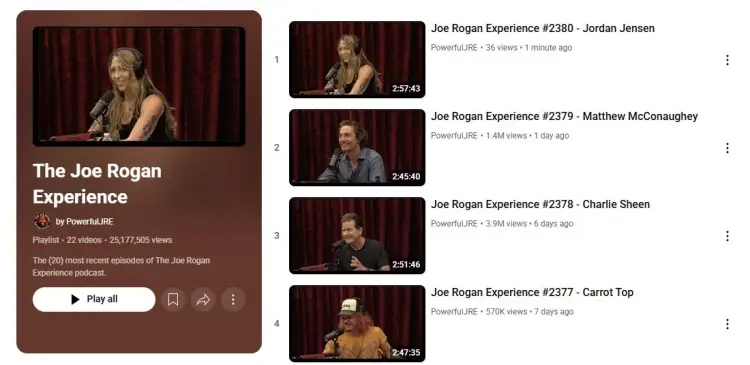Share the playlist using the arrow icon
Viewport: 750px width, 365px height.
[203, 299]
